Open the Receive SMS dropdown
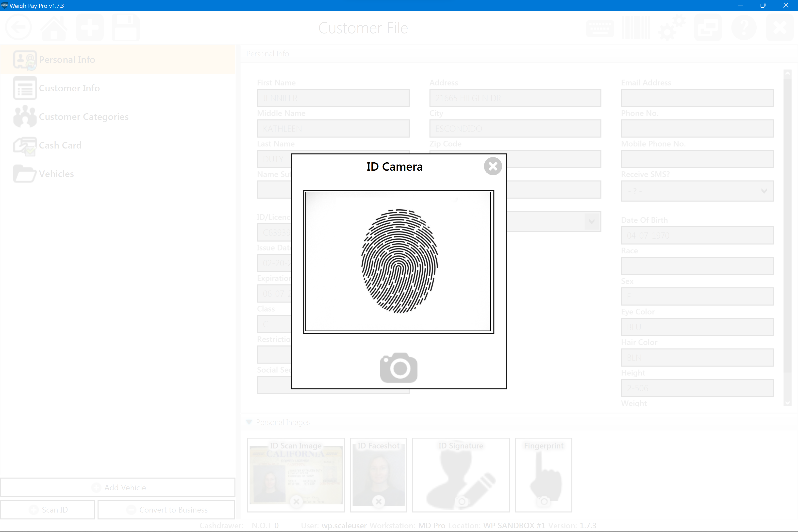 tap(764, 191)
